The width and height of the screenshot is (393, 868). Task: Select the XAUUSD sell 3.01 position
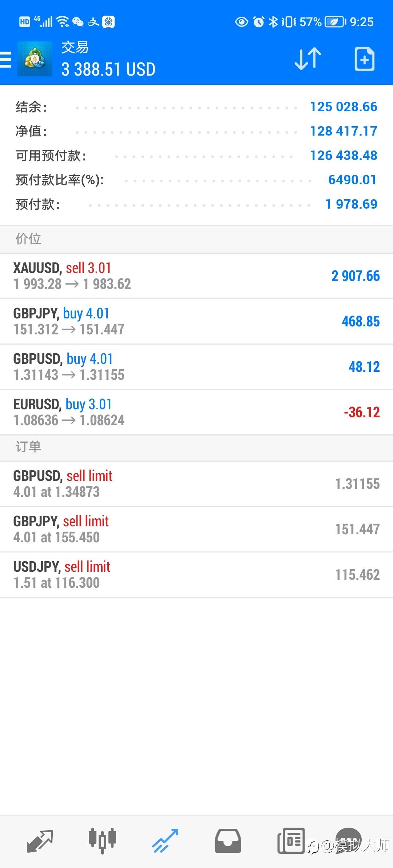(x=196, y=276)
